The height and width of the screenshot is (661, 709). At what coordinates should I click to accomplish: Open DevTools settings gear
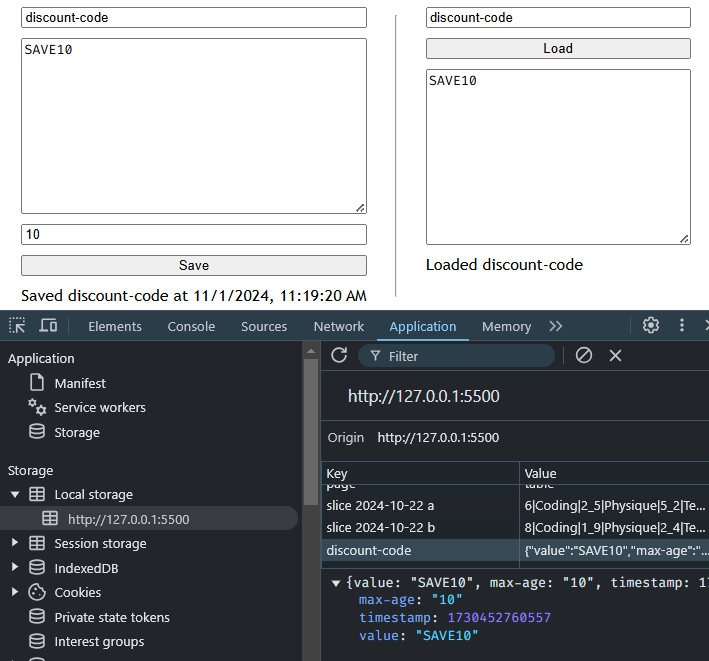(651, 326)
